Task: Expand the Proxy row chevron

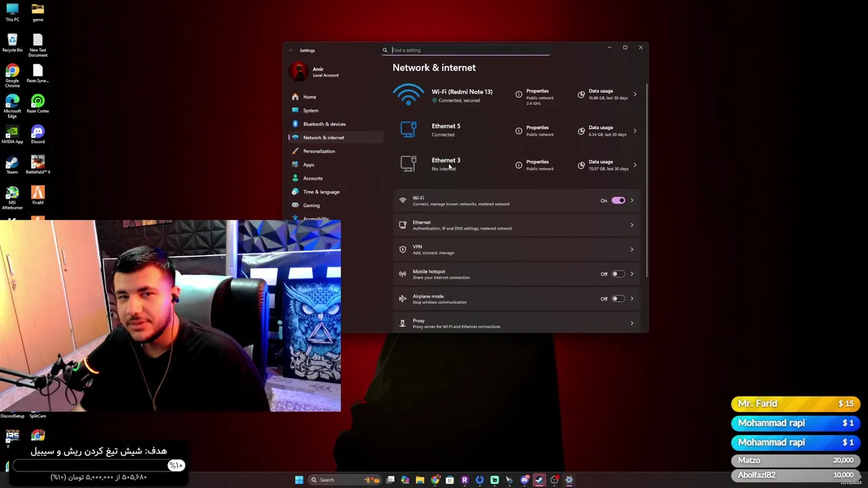Action: tap(632, 323)
